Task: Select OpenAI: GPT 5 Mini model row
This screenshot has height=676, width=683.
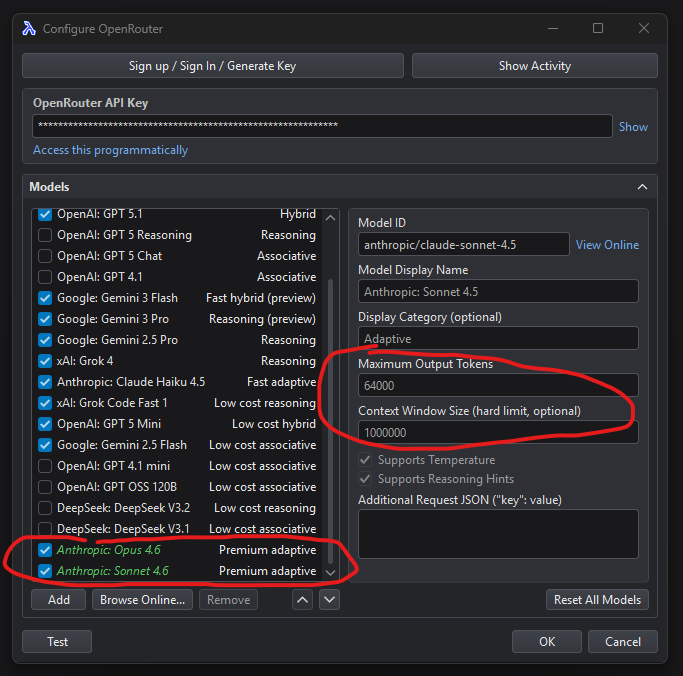Action: click(177, 424)
